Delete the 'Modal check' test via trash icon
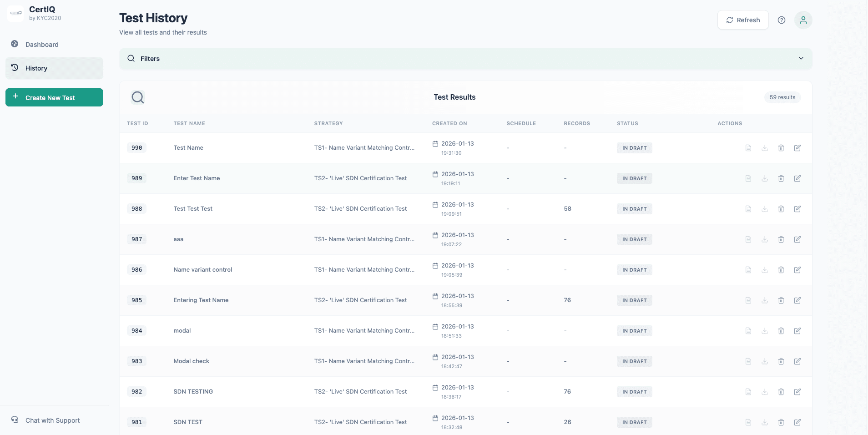Viewport: 868px width, 435px height. tap(781, 361)
